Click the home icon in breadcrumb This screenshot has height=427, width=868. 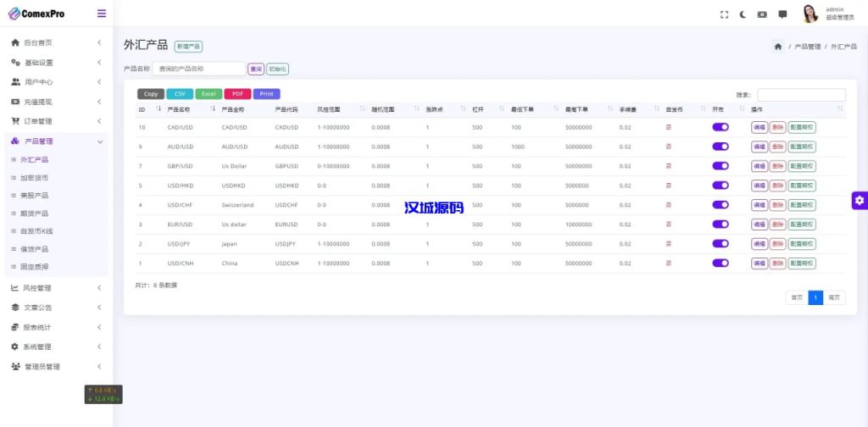pyautogui.click(x=777, y=47)
